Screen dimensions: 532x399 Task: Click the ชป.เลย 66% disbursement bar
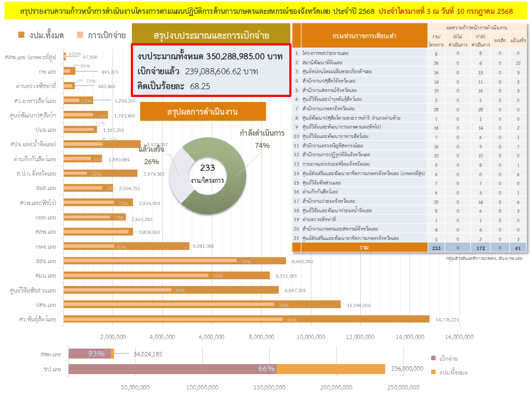(172, 369)
